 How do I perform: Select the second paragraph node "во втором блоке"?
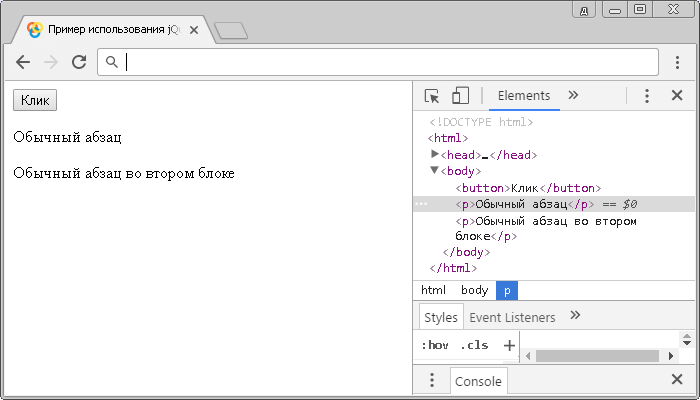[x=546, y=229]
